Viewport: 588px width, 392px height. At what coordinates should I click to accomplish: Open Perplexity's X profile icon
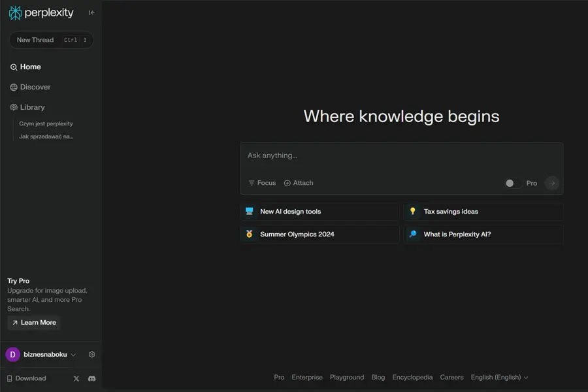coord(76,378)
